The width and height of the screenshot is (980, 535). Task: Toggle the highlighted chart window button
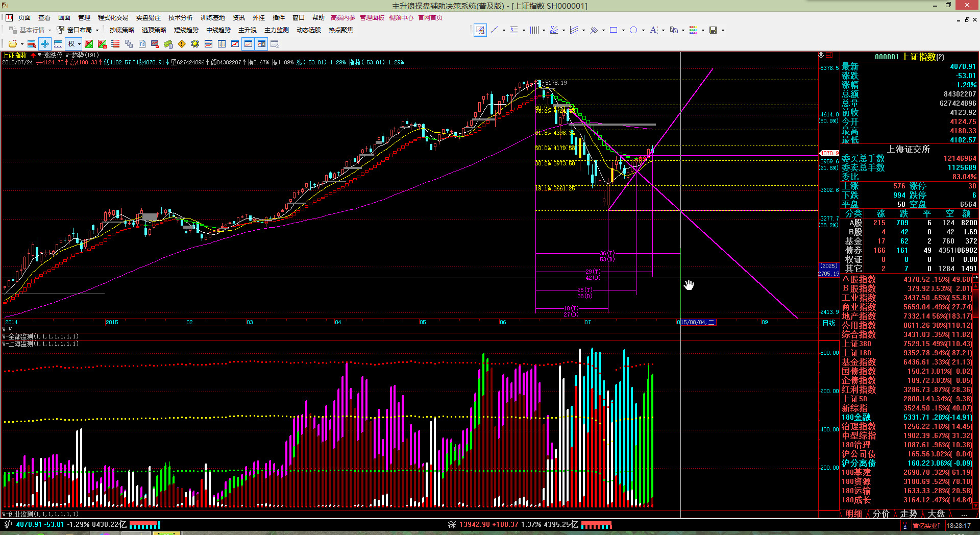coord(248,44)
